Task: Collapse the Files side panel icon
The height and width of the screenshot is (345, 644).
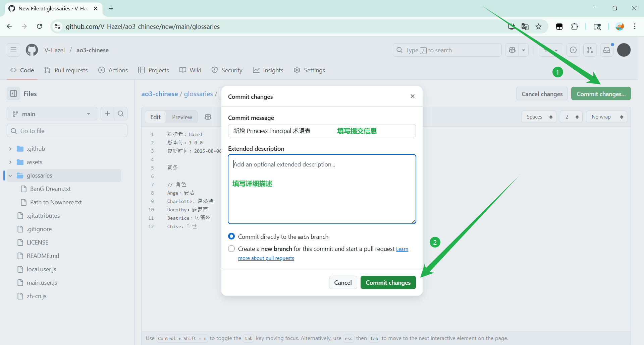Action: click(x=13, y=94)
